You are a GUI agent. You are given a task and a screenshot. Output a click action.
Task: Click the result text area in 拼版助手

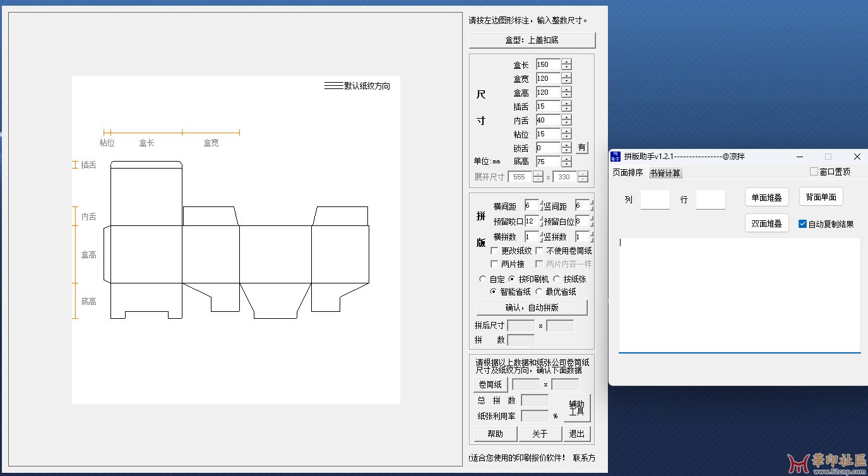pyautogui.click(x=739, y=295)
